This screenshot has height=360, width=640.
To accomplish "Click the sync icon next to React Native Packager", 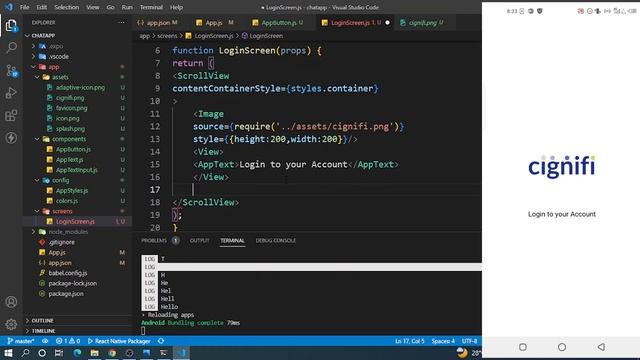I will coord(161,341).
